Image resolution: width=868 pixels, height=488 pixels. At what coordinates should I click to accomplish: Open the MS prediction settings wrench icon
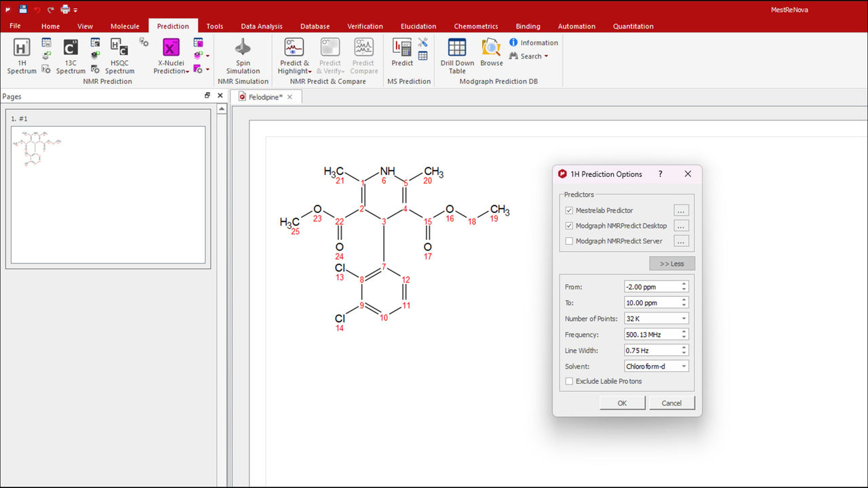(x=422, y=43)
